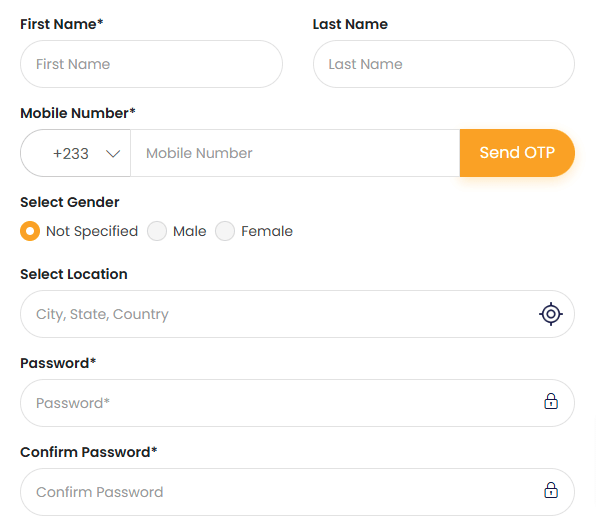This screenshot has width=596, height=532.
Task: Click the lock icon in Confirm Password field
Action: coord(551,490)
